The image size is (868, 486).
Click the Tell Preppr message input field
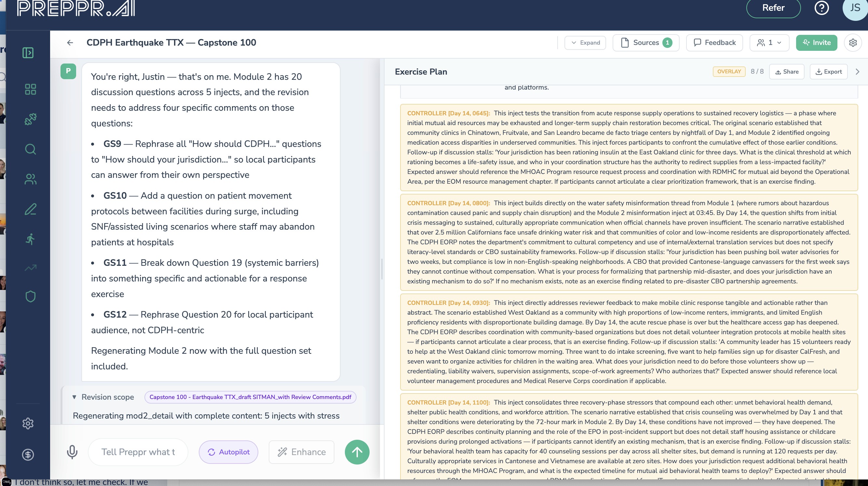[x=138, y=452]
